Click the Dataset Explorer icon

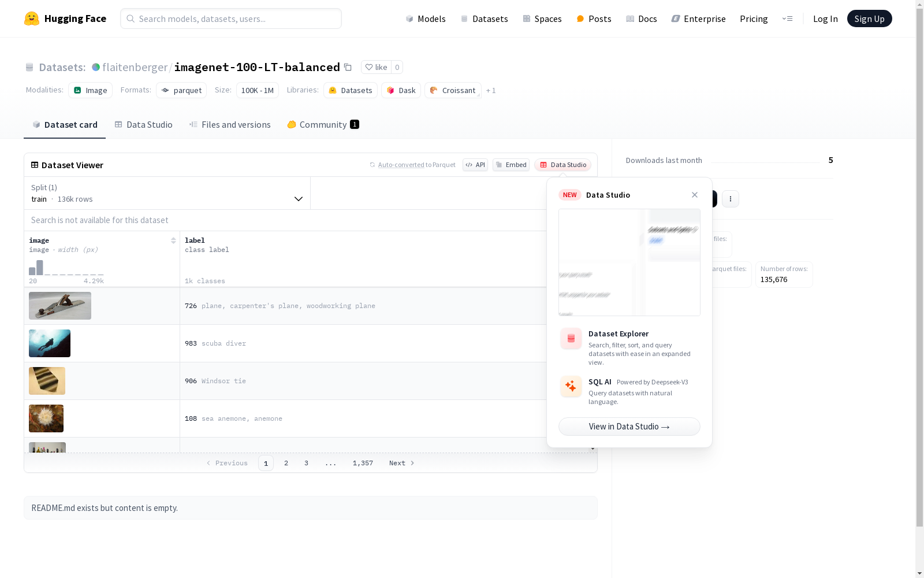pos(571,339)
